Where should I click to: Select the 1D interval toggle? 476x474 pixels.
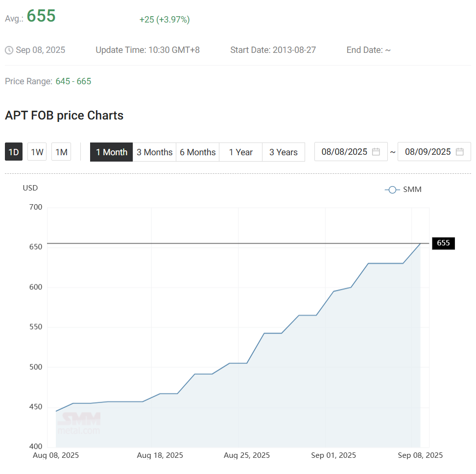[14, 152]
